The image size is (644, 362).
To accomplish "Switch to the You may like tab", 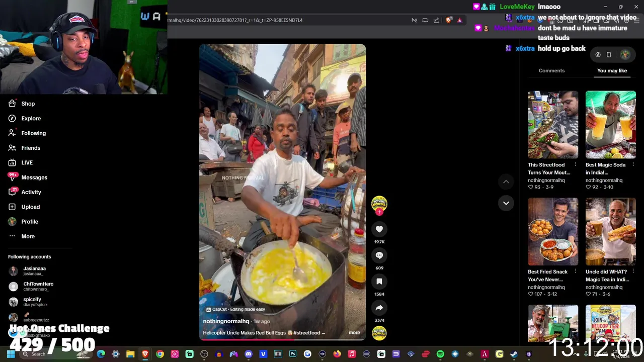I will click(612, 71).
